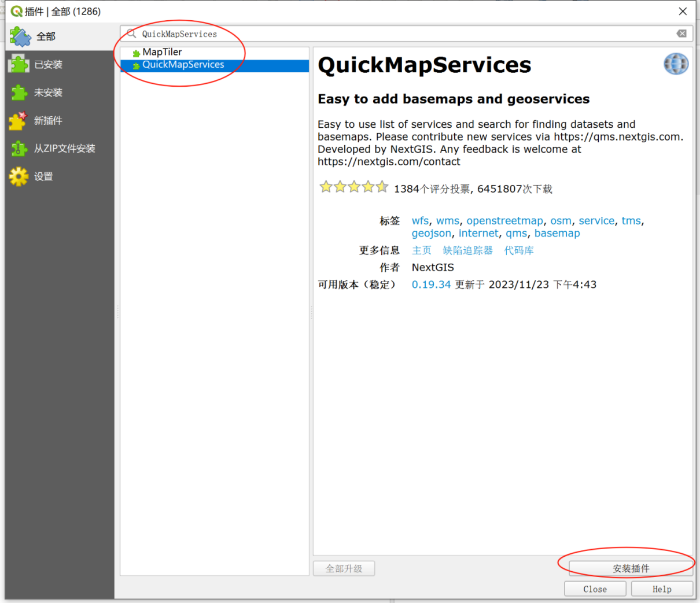Click the puzzle icon beside 未安装
700x603 pixels.
19,93
